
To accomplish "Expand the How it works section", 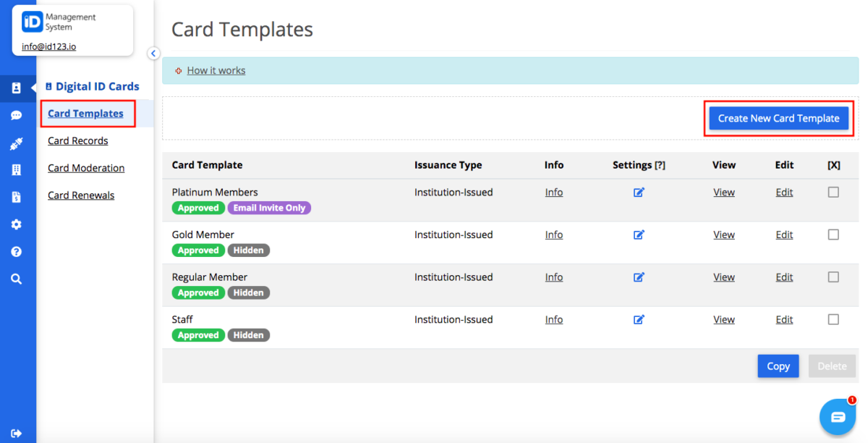I will coord(216,70).
